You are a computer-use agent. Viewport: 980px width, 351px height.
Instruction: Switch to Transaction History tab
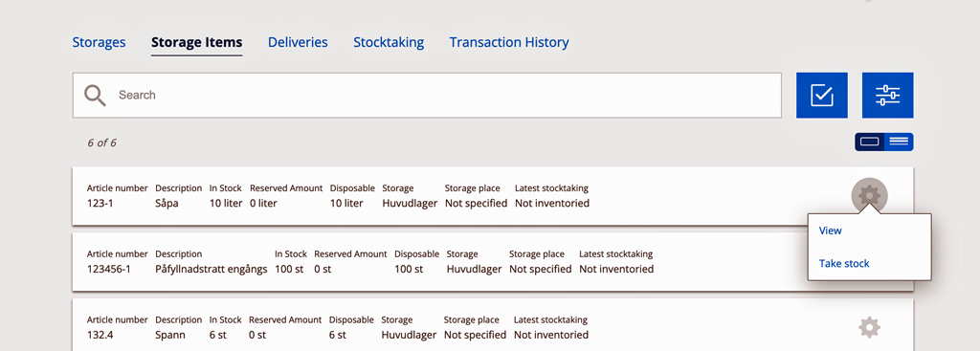509,42
